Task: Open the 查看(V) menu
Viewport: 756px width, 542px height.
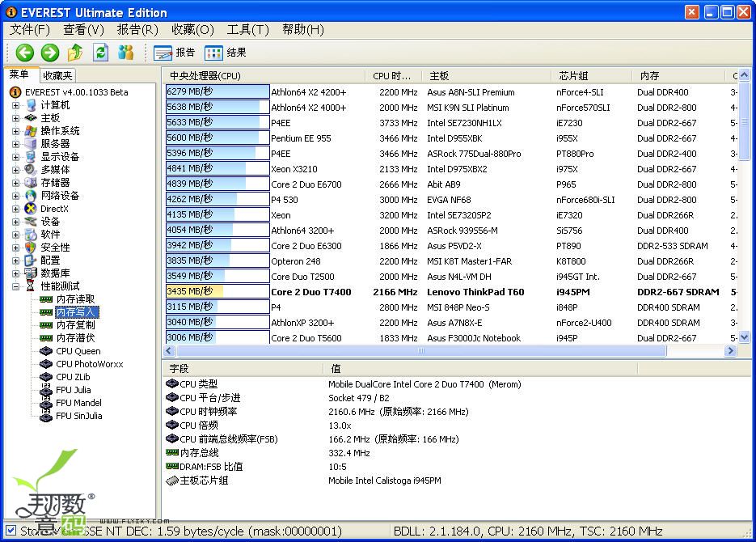Action: (x=83, y=30)
